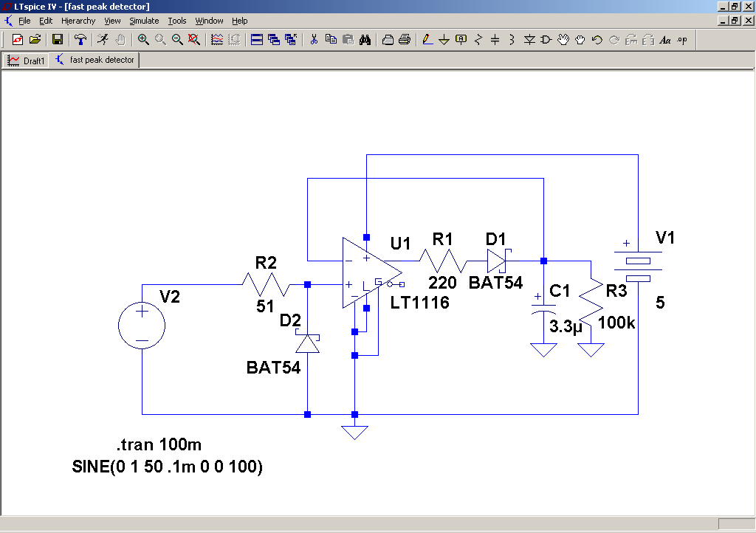Place a ground symbol from toolbar
This screenshot has height=533, width=756.
tap(444, 40)
